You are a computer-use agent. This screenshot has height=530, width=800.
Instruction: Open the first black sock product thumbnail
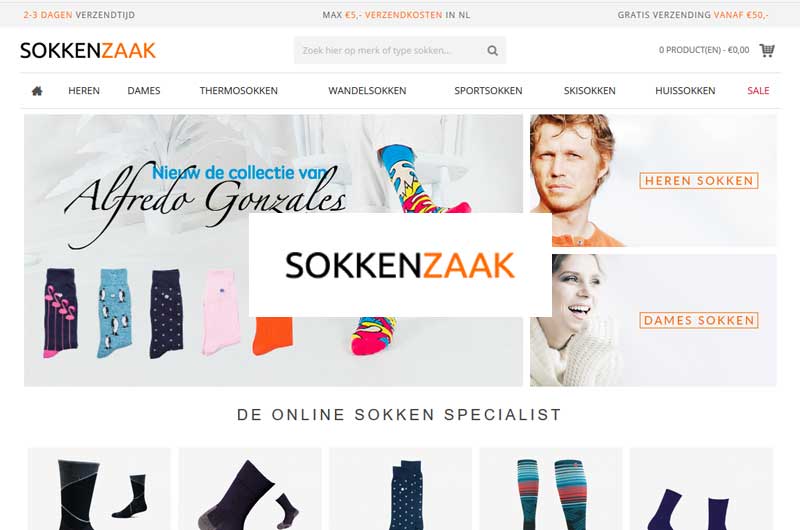(x=99, y=489)
